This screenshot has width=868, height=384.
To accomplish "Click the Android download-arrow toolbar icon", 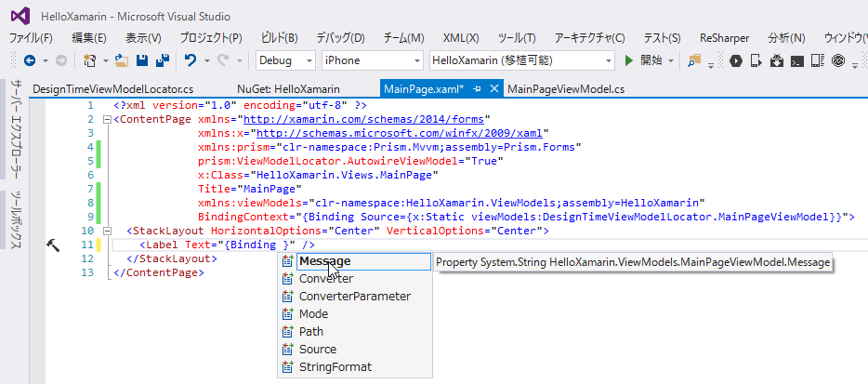I will (x=777, y=60).
